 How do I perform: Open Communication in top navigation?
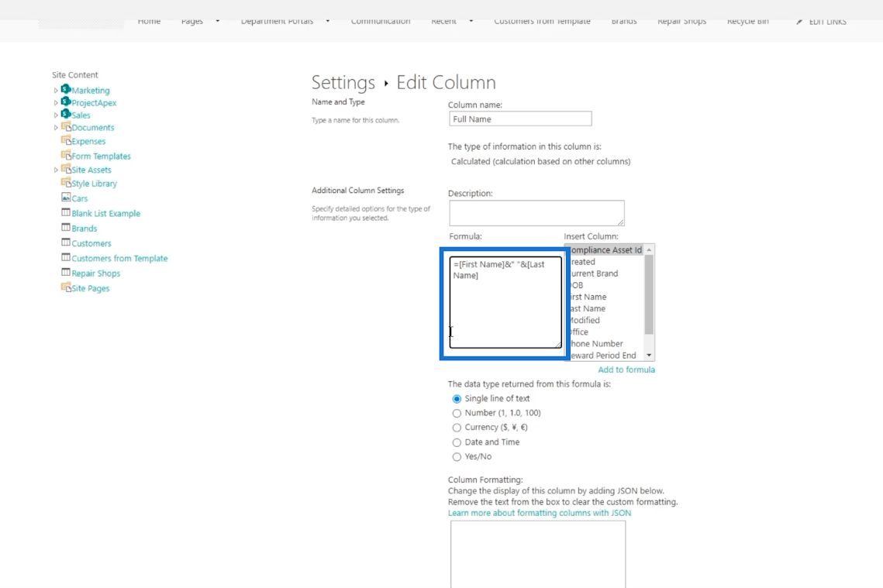coord(381,22)
